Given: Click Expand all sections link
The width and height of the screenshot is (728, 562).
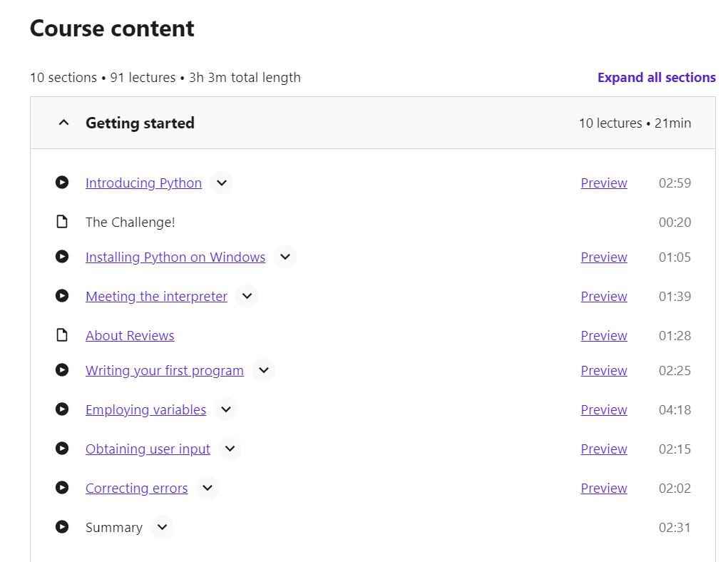Looking at the screenshot, I should point(657,77).
